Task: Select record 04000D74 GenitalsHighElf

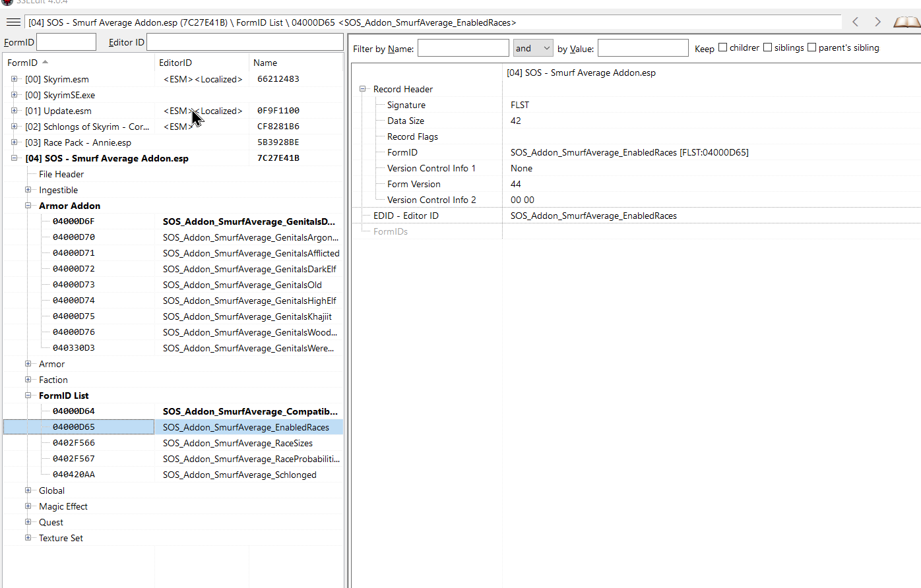Action: (173, 301)
